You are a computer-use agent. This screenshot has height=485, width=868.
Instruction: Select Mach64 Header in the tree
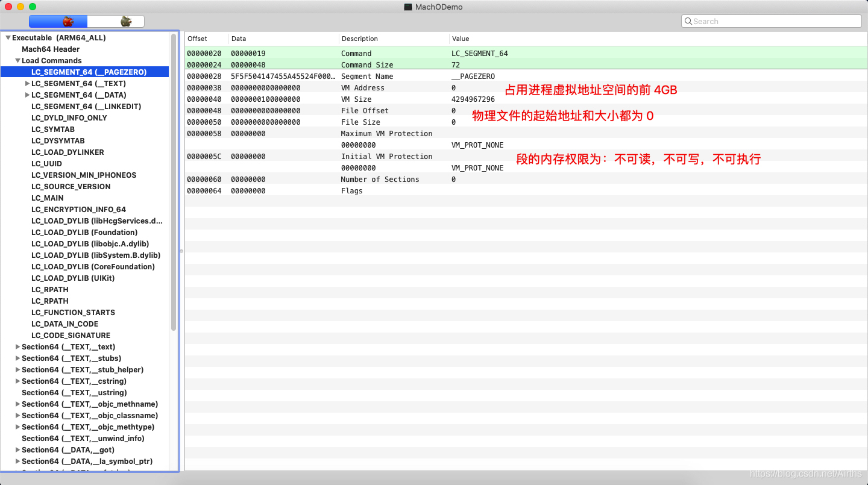coord(51,49)
